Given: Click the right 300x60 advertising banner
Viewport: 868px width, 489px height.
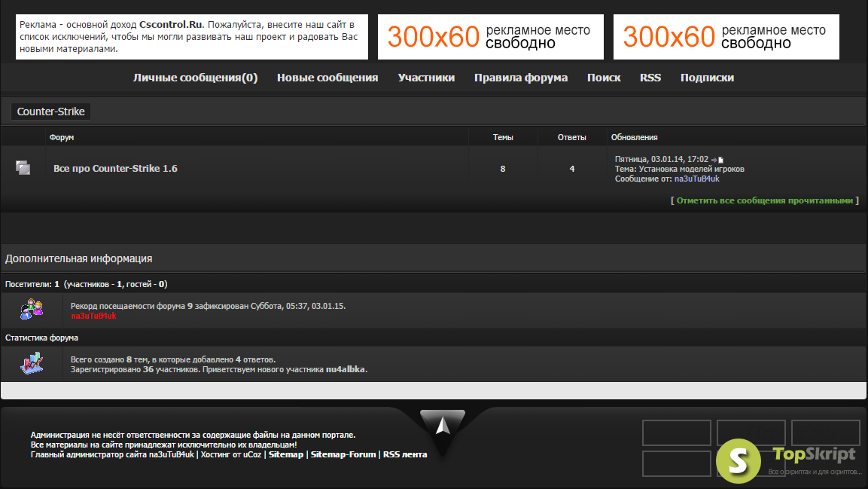Looking at the screenshot, I should [726, 37].
